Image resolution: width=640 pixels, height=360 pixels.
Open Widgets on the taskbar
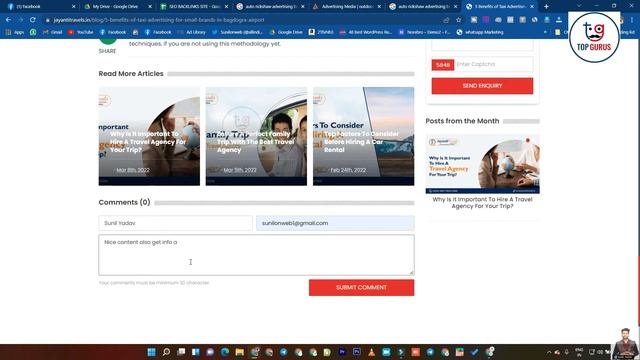pyautogui.click(x=196, y=352)
